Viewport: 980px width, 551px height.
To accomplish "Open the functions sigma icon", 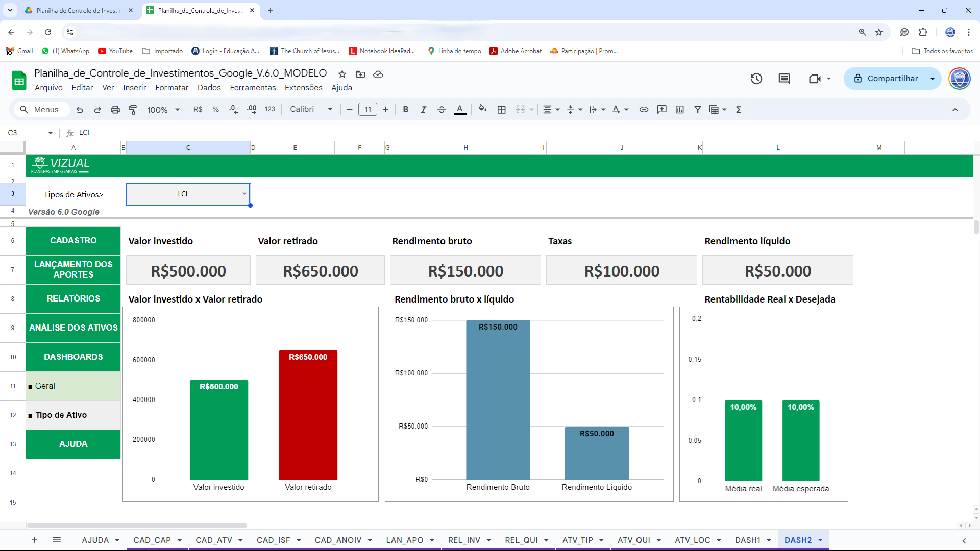I will [x=738, y=110].
